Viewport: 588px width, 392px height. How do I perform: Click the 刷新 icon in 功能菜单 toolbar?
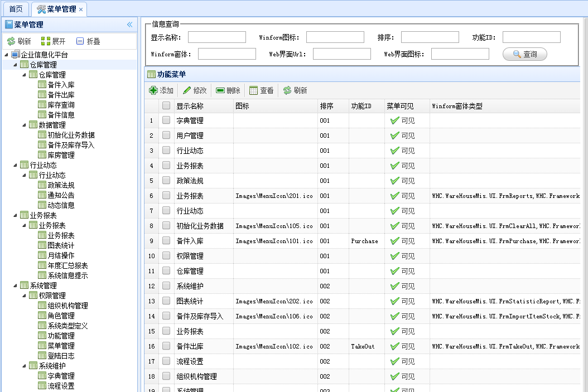287,90
